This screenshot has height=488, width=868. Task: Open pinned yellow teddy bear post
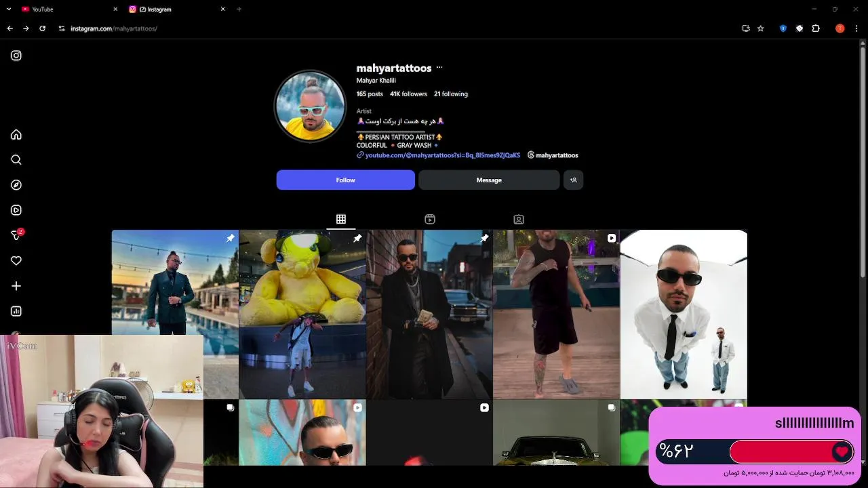(x=302, y=314)
